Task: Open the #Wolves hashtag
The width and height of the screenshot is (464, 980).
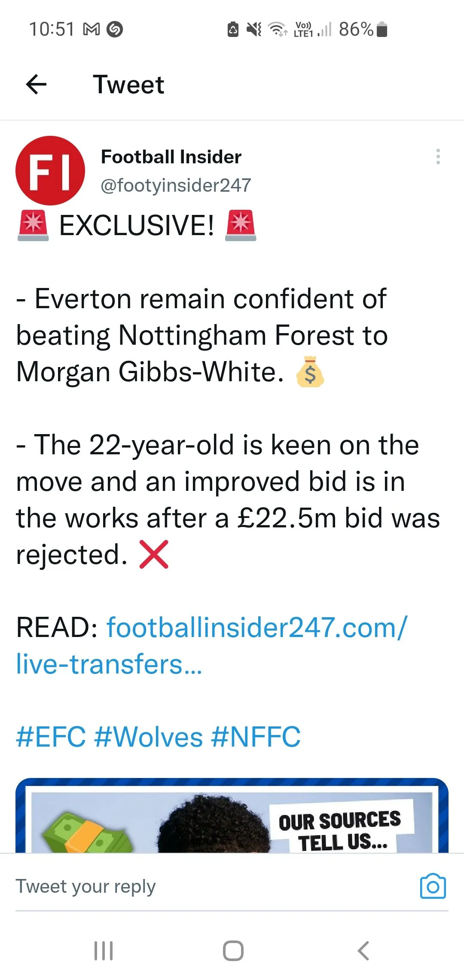Action: (148, 737)
